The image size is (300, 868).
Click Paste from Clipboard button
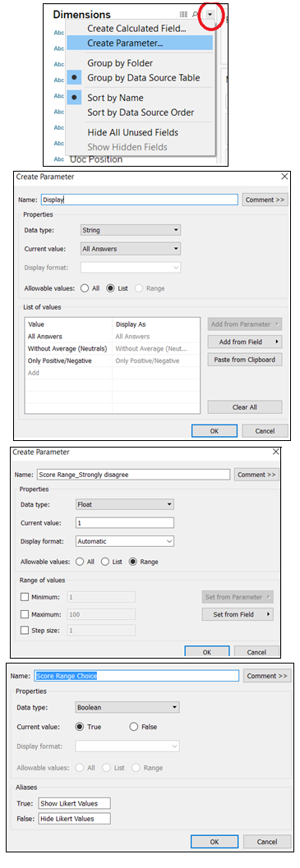pos(245,360)
